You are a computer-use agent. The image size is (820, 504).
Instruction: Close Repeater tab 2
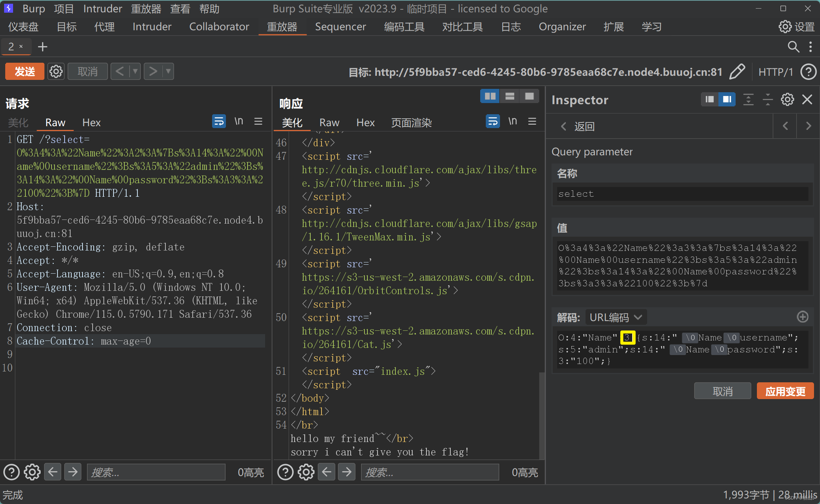point(21,46)
